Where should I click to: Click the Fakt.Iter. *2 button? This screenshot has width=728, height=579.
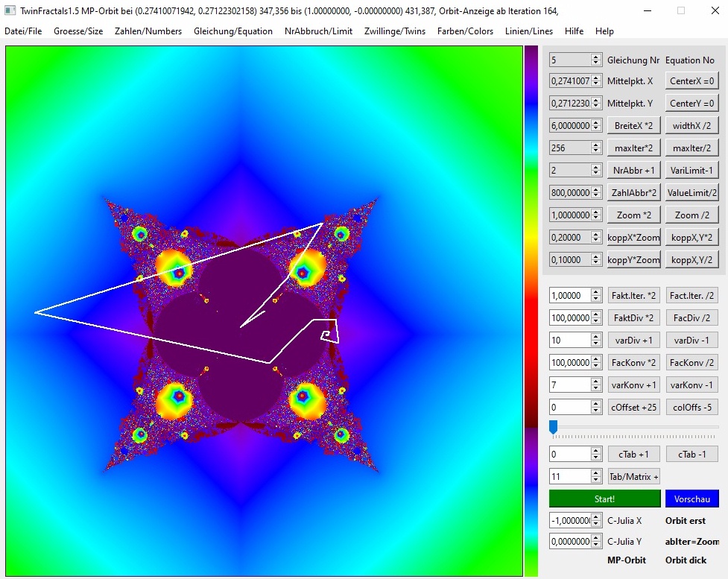(x=634, y=295)
